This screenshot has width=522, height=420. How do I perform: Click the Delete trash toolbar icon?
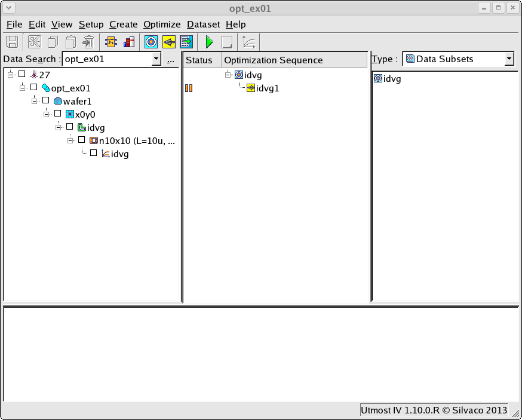pyautogui.click(x=88, y=42)
